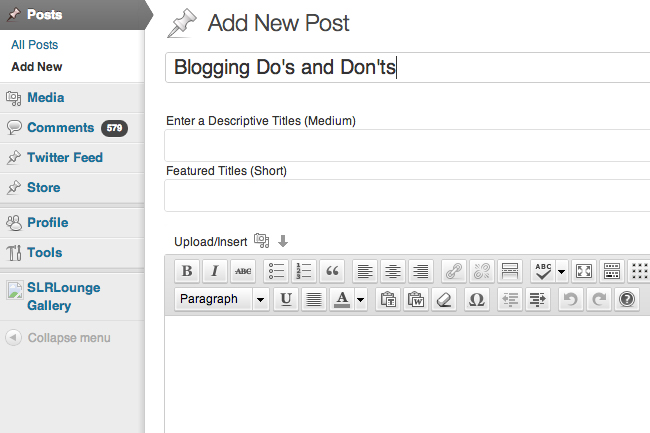Viewport: 650px width, 433px height.
Task: Click the Add Media icon beside Upload/Insert
Action: [x=262, y=240]
